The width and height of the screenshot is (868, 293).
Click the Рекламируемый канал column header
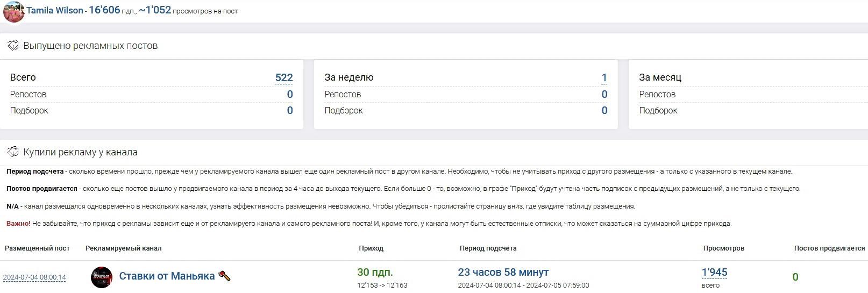[123, 248]
